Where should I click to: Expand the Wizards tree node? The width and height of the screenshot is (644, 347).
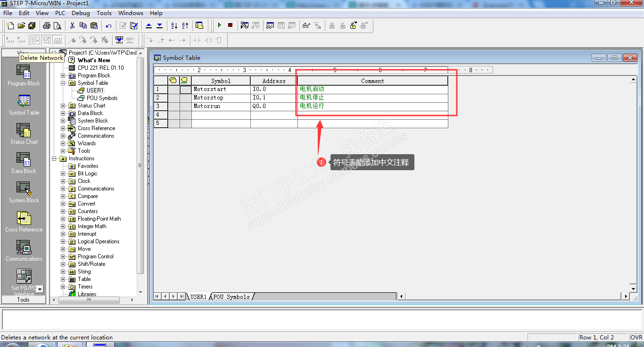coord(63,143)
